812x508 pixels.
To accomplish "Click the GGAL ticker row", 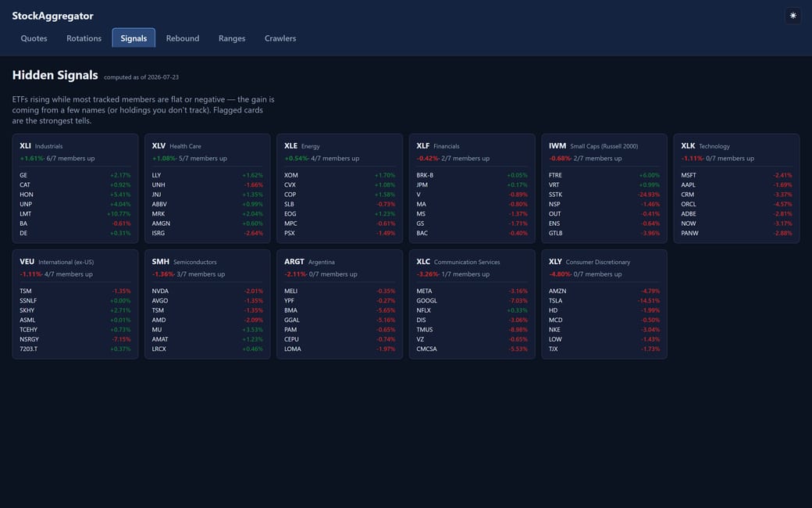I will [x=339, y=320].
